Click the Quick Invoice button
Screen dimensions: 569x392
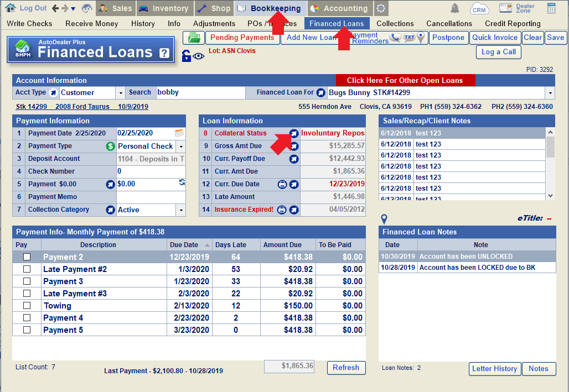coord(495,38)
